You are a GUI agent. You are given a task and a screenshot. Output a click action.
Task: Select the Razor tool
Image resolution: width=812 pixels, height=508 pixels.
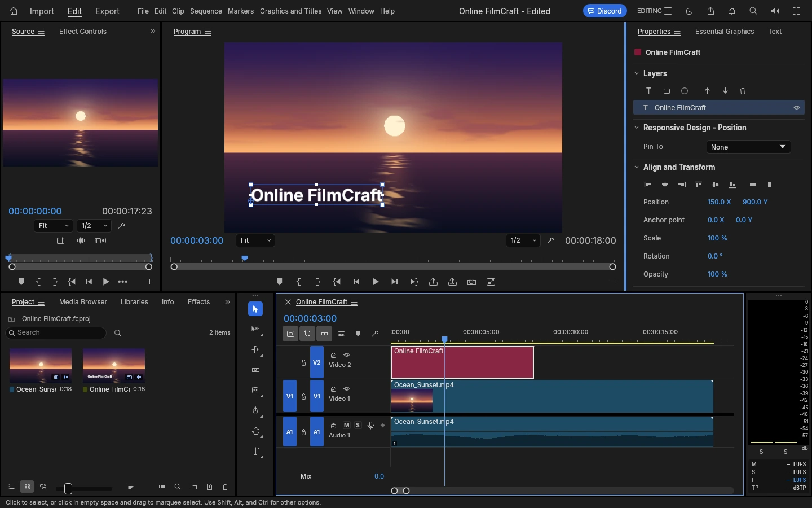[256, 370]
